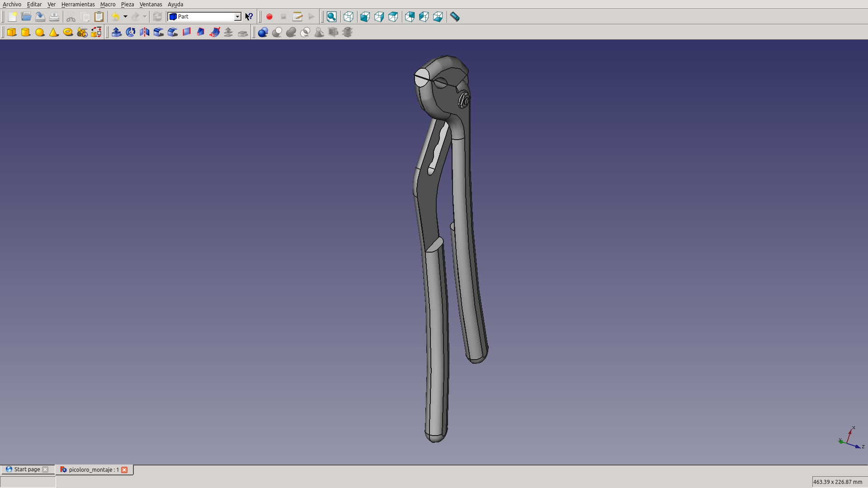Click the Loft tool icon

tap(200, 32)
